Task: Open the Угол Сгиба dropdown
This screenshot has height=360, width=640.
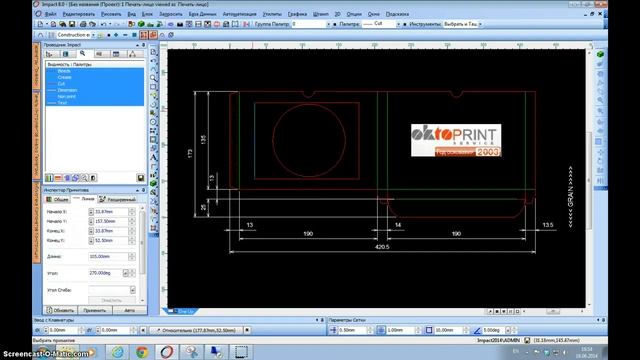Action: (x=133, y=290)
